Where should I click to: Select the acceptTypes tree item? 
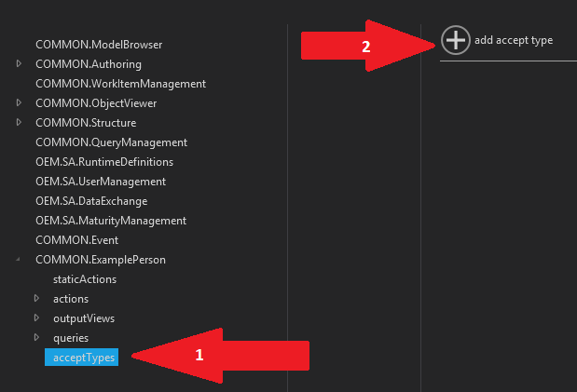(x=81, y=357)
